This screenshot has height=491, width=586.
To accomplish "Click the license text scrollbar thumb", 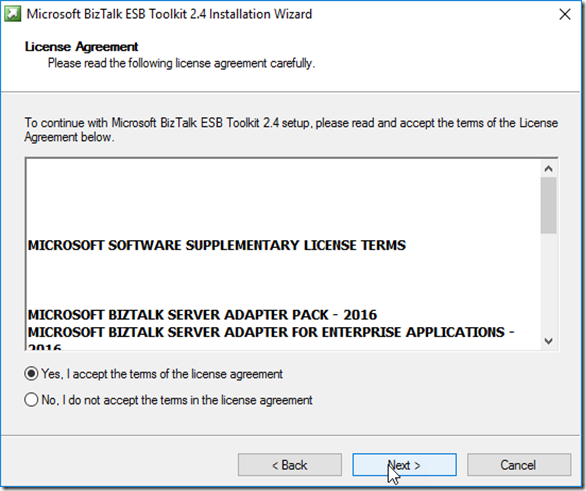I will tap(548, 206).
